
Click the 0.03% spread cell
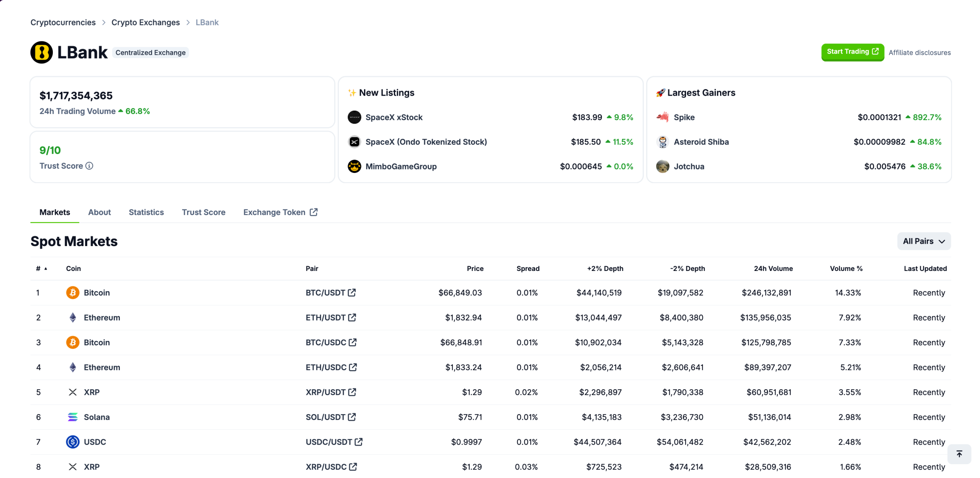pyautogui.click(x=526, y=467)
